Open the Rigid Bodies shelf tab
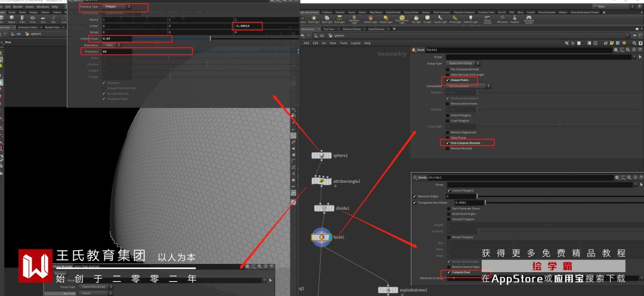This screenshot has width=644, height=296. click(376, 13)
